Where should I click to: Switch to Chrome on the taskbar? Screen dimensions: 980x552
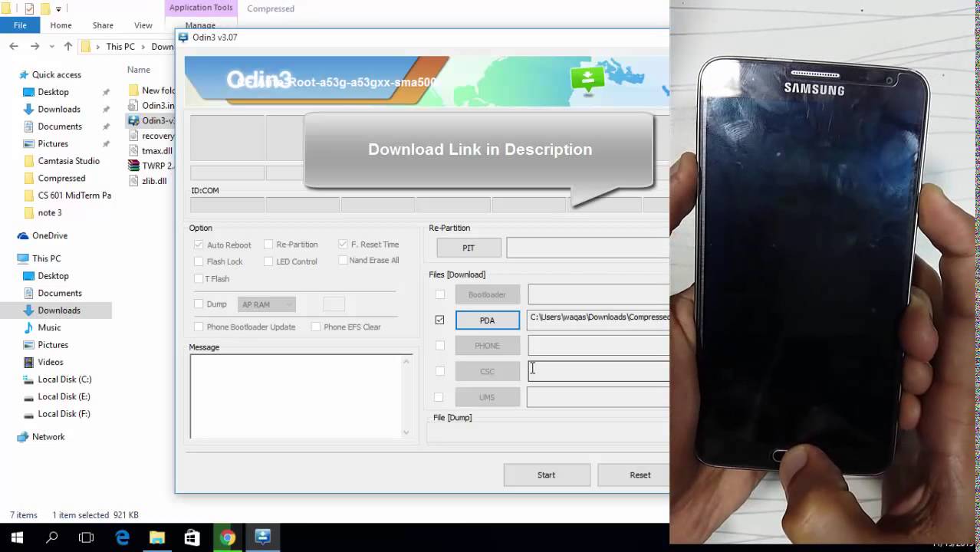tap(228, 537)
